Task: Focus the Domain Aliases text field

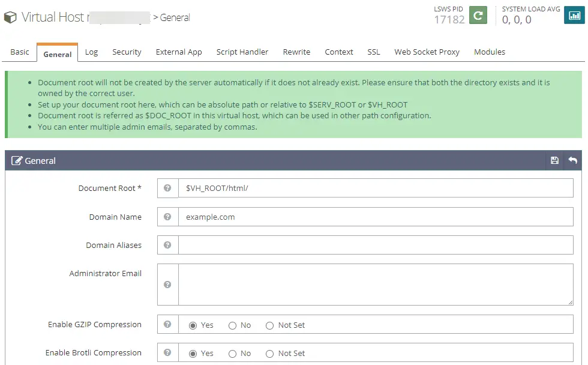Action: pyautogui.click(x=375, y=245)
